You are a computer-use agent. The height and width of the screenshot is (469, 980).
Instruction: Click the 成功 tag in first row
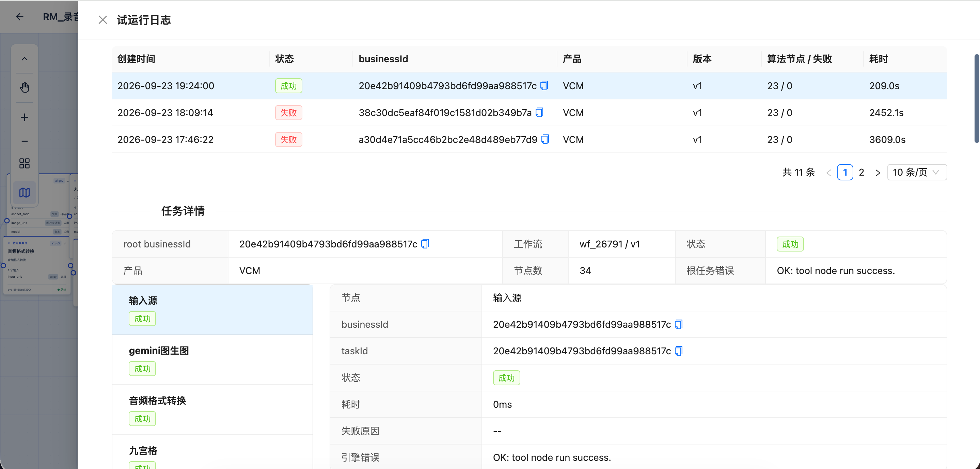(288, 86)
